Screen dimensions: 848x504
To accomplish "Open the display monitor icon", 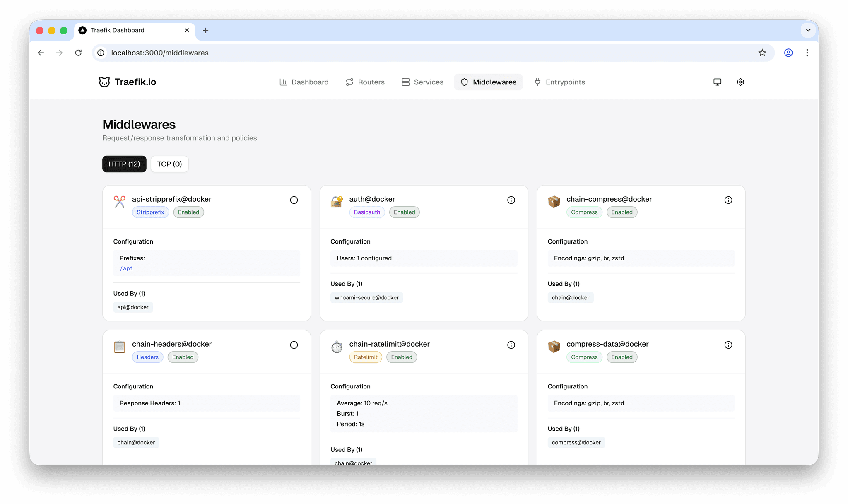I will [717, 82].
